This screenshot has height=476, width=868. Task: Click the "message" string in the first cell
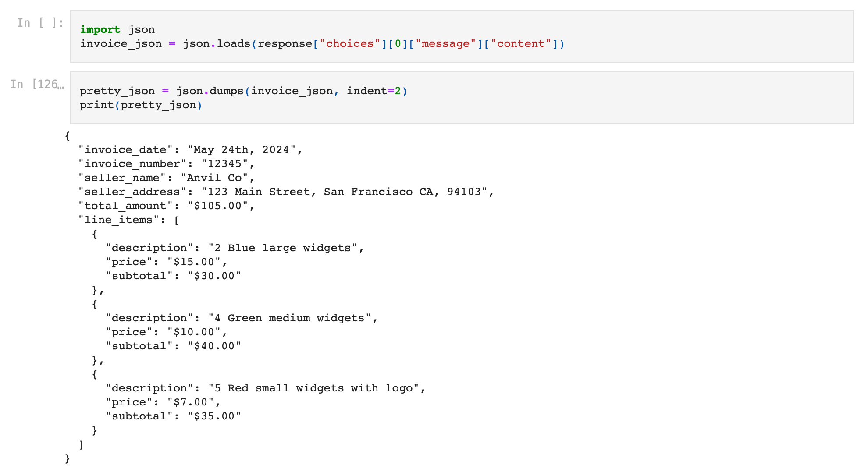coord(445,44)
